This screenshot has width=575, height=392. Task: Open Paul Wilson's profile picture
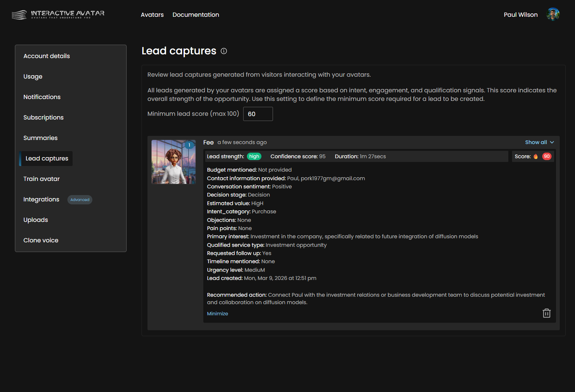(553, 14)
